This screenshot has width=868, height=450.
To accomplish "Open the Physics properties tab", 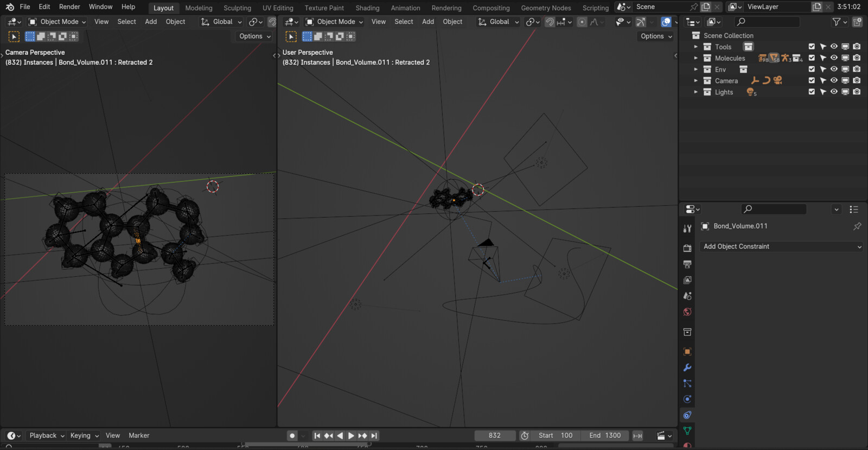I will pos(687,399).
